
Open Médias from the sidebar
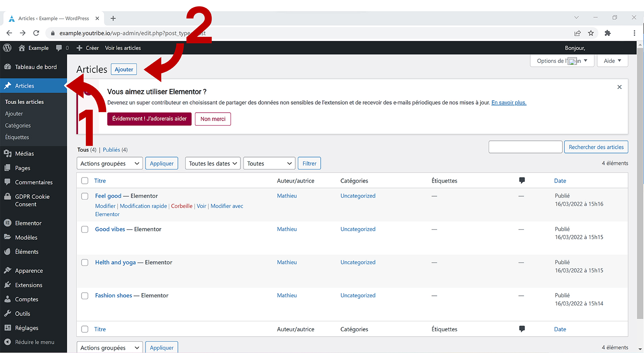click(24, 154)
